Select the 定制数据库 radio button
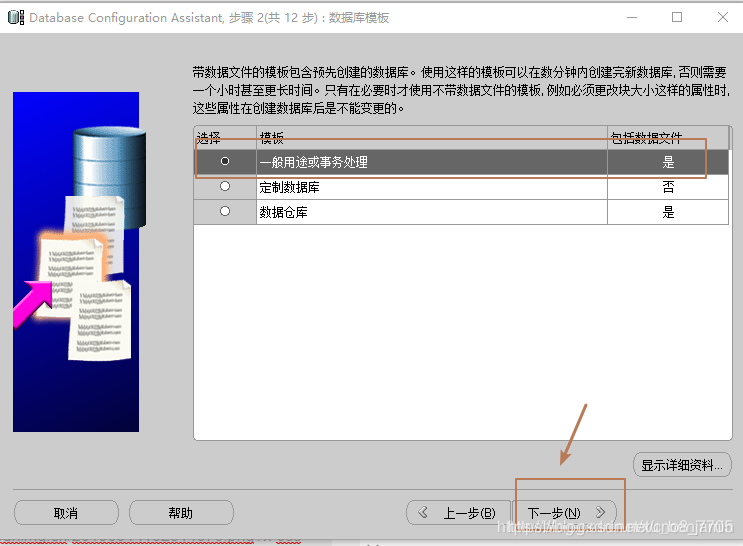The height and width of the screenshot is (546, 743). [225, 186]
